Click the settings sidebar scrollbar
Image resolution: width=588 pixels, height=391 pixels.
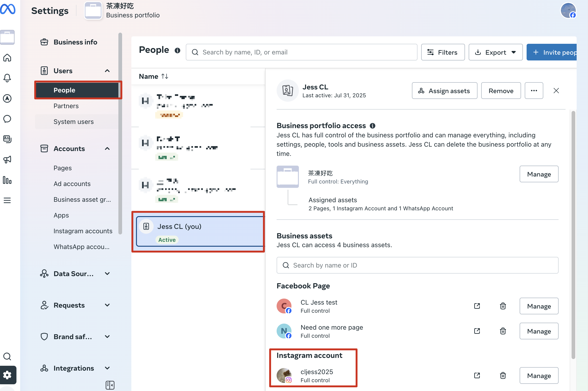point(120,133)
